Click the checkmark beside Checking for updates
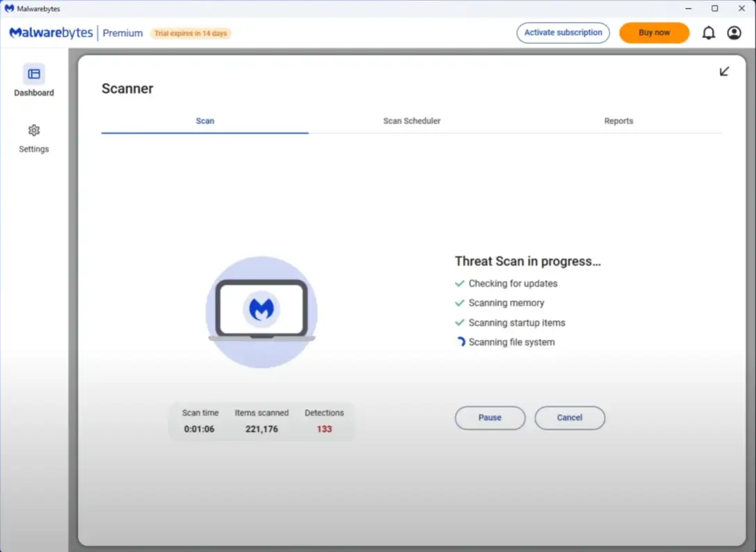Viewport: 756px width, 552px height. (459, 284)
